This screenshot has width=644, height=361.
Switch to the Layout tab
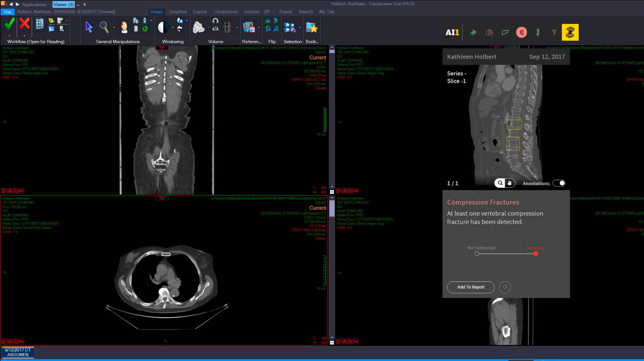(200, 12)
